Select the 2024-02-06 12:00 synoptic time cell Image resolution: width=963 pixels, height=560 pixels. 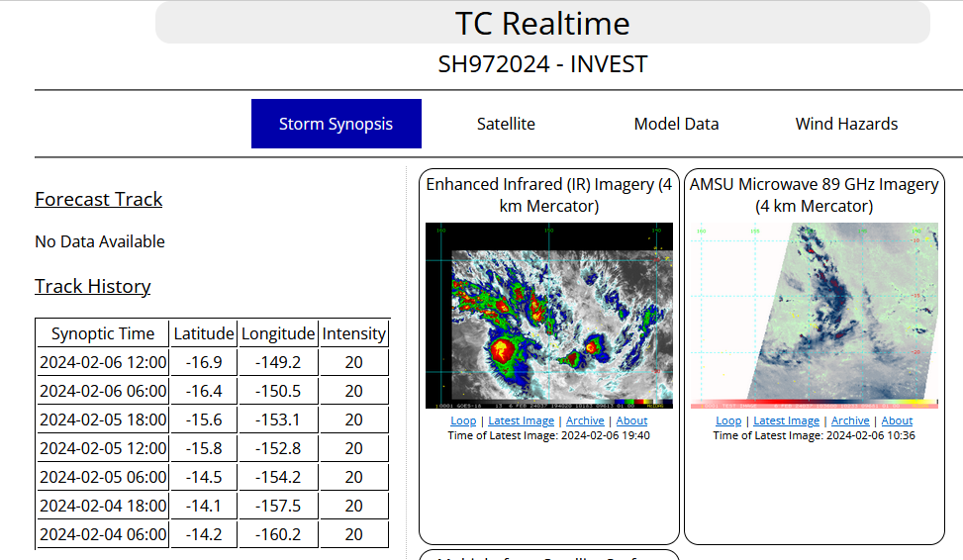103,362
